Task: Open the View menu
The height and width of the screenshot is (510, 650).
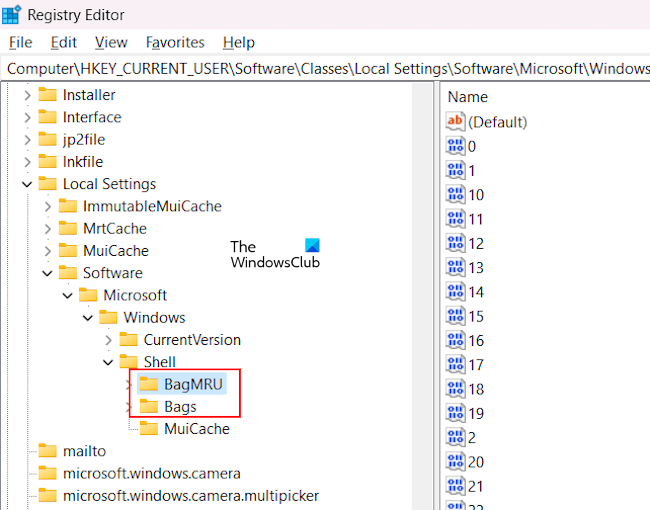Action: 111,42
